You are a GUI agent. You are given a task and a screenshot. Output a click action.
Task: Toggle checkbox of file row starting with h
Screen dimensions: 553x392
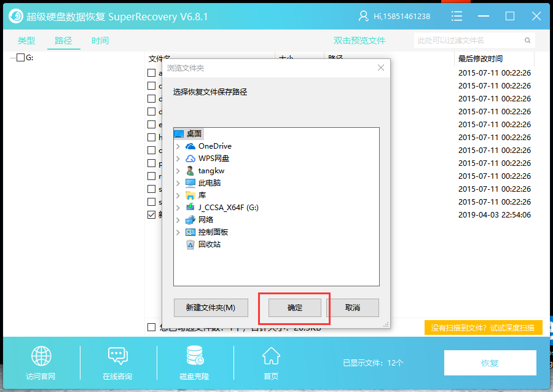[152, 138]
